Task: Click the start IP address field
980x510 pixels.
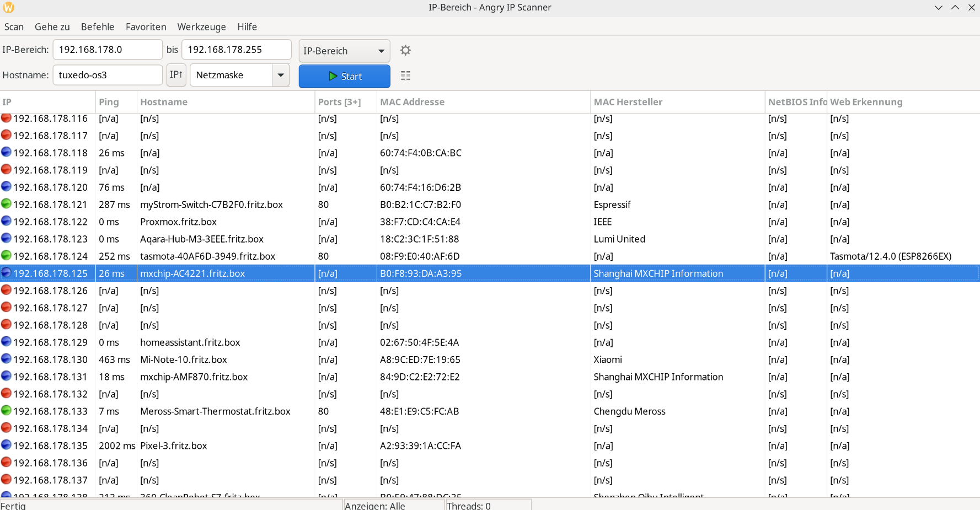Action: [x=107, y=50]
